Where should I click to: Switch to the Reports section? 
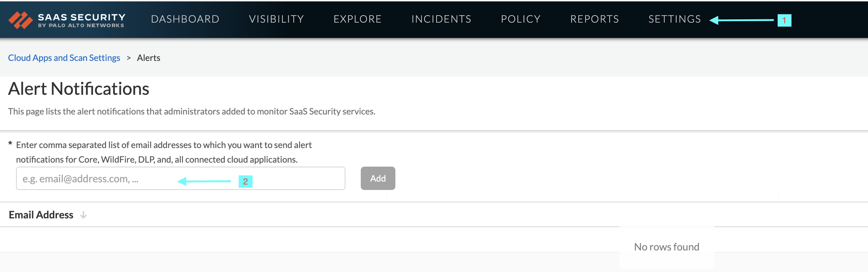(594, 19)
